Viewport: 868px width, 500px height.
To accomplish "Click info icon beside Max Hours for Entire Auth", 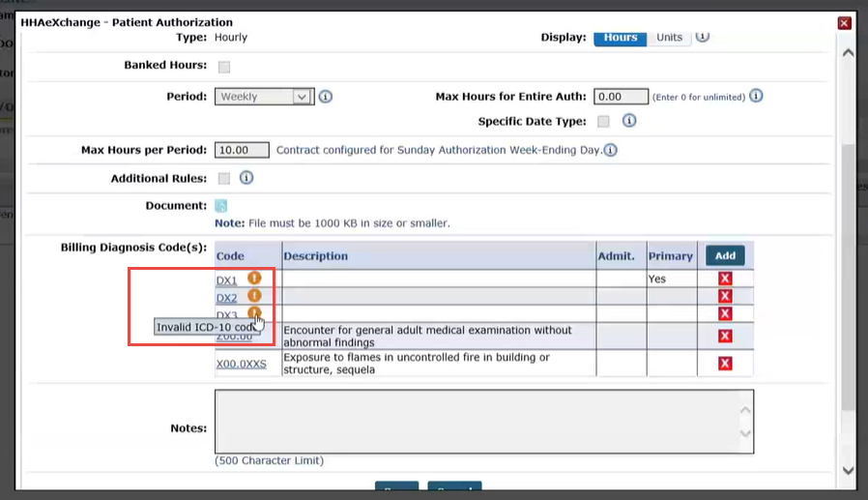I will click(x=756, y=97).
